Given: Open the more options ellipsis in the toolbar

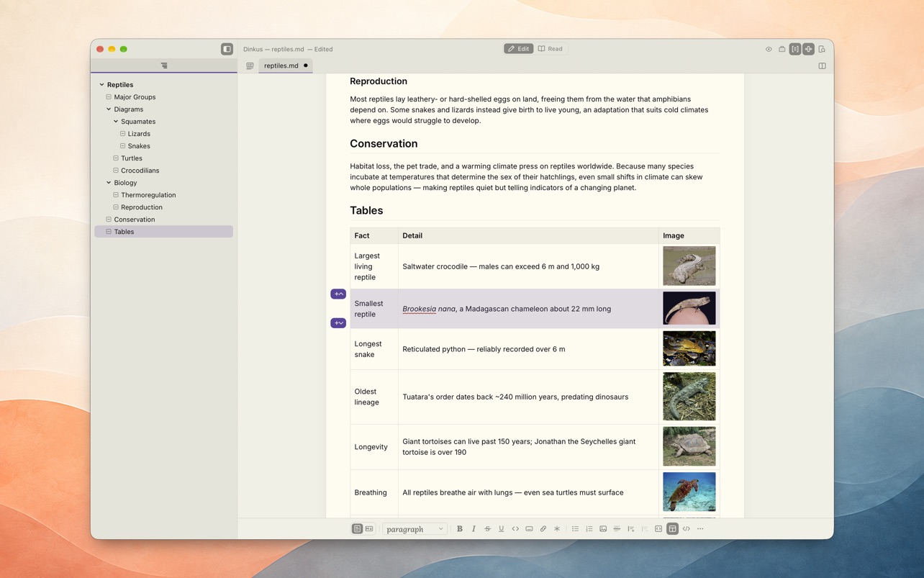Looking at the screenshot, I should 700,529.
